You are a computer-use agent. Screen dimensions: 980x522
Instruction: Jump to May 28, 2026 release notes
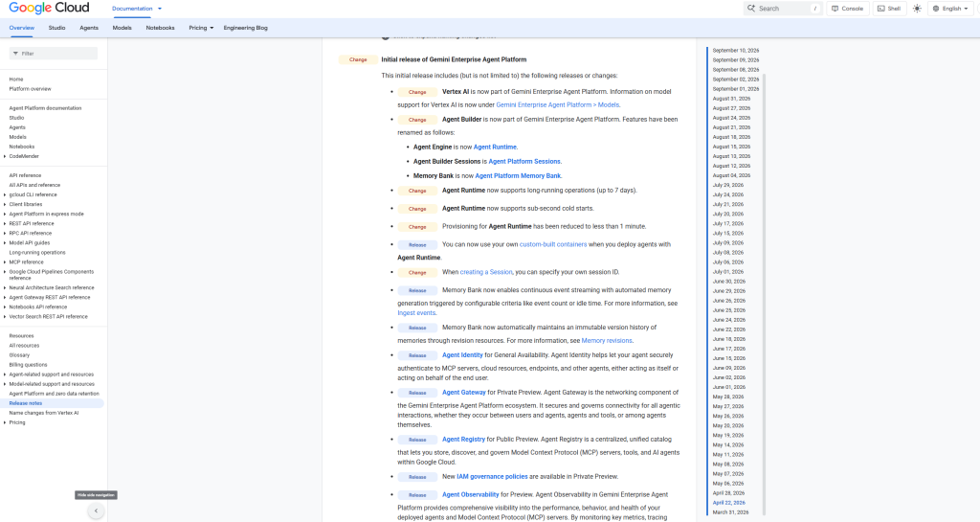point(728,397)
